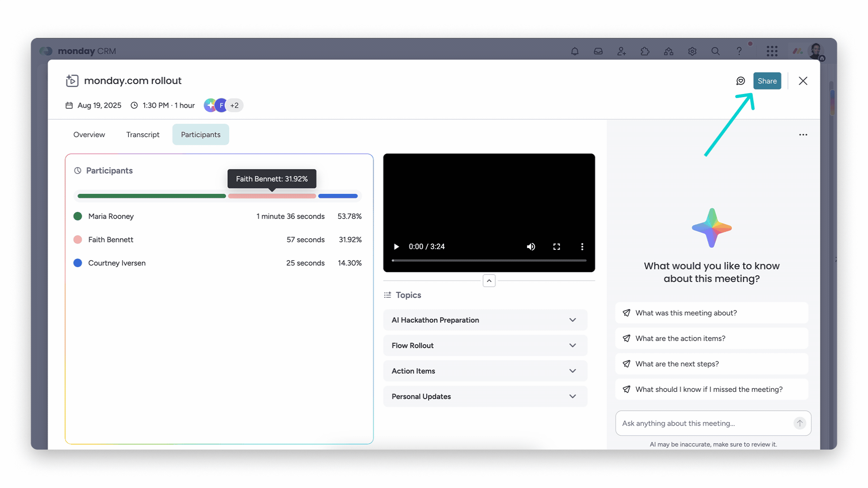Click the blue Courtney Iversen talk-time bar
This screenshot has height=488, width=868.
tap(338, 196)
